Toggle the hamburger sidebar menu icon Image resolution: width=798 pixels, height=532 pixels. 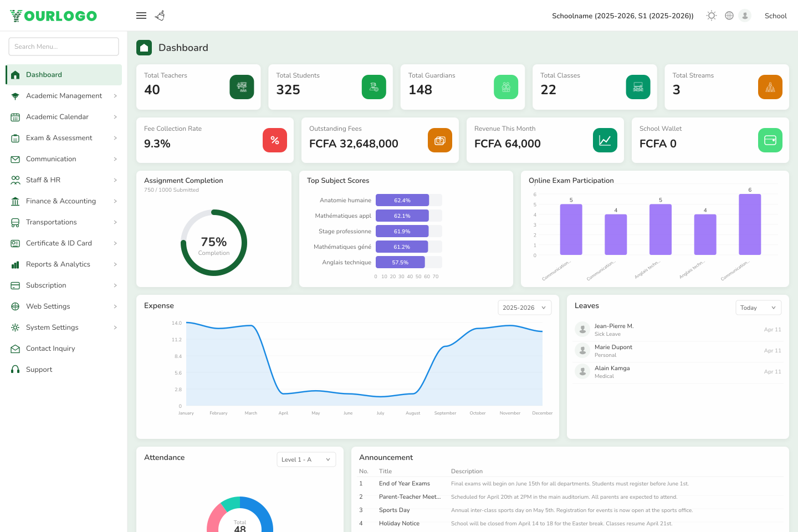point(141,16)
